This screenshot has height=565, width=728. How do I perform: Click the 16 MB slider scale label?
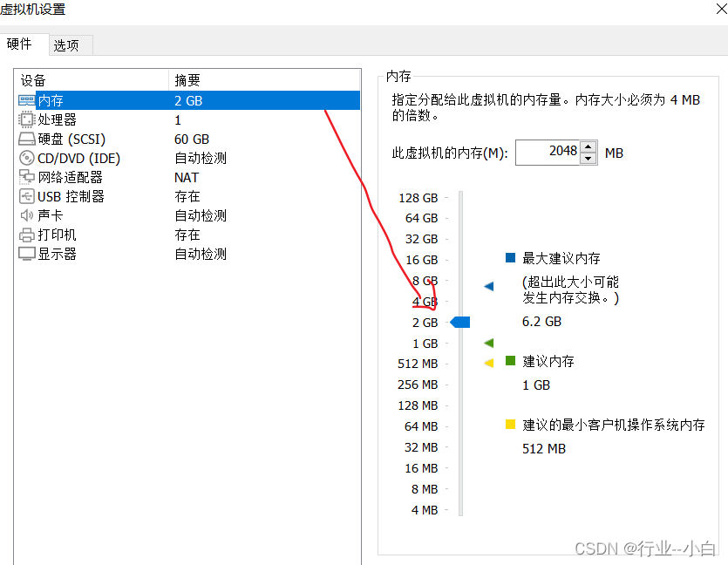point(421,468)
